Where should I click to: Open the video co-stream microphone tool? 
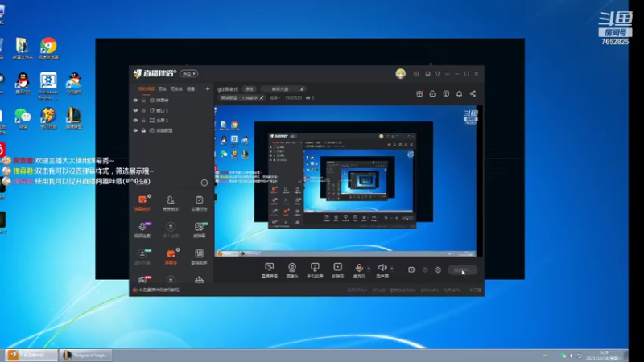pos(142,229)
